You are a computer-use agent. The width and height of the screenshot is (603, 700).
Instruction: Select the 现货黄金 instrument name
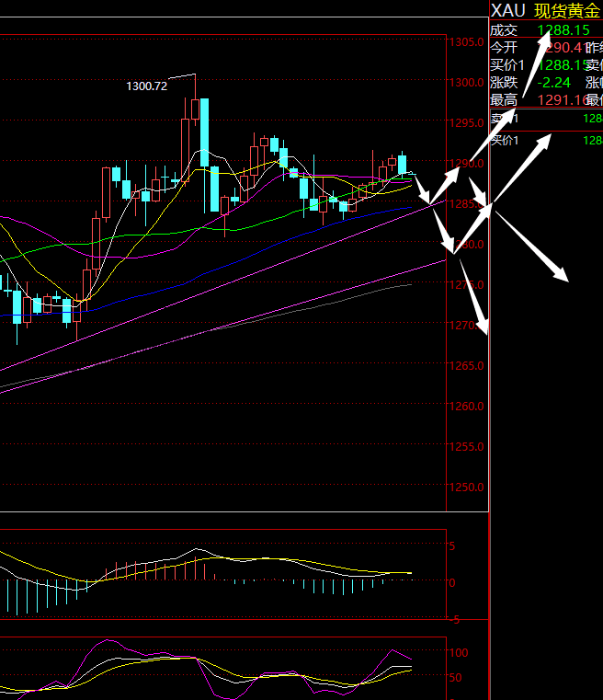[567, 11]
